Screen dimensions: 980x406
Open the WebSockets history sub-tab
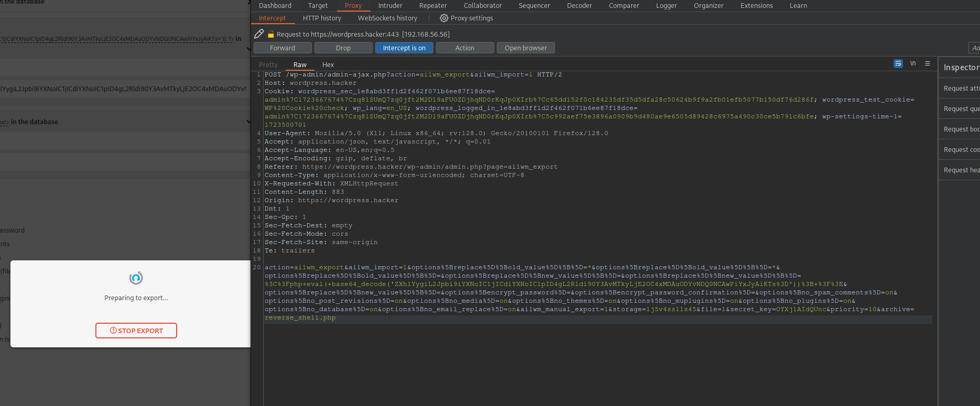387,18
